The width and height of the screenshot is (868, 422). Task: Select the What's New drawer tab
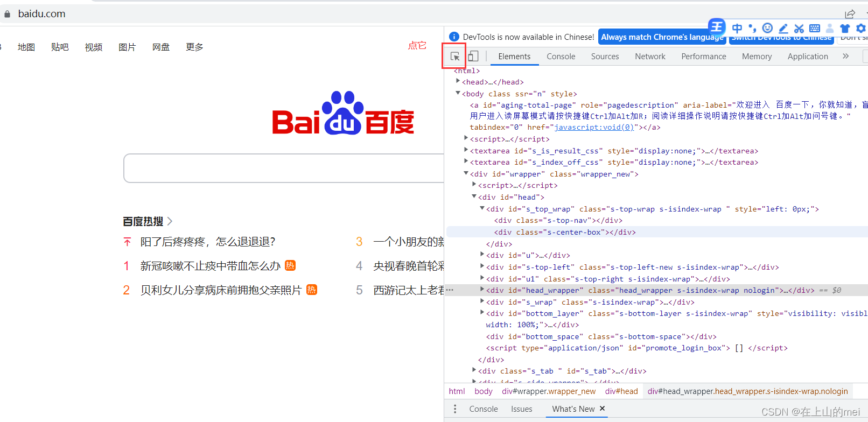coord(573,409)
